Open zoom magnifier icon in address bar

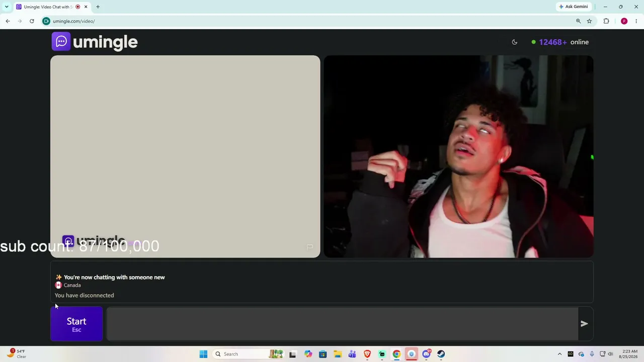(x=578, y=21)
